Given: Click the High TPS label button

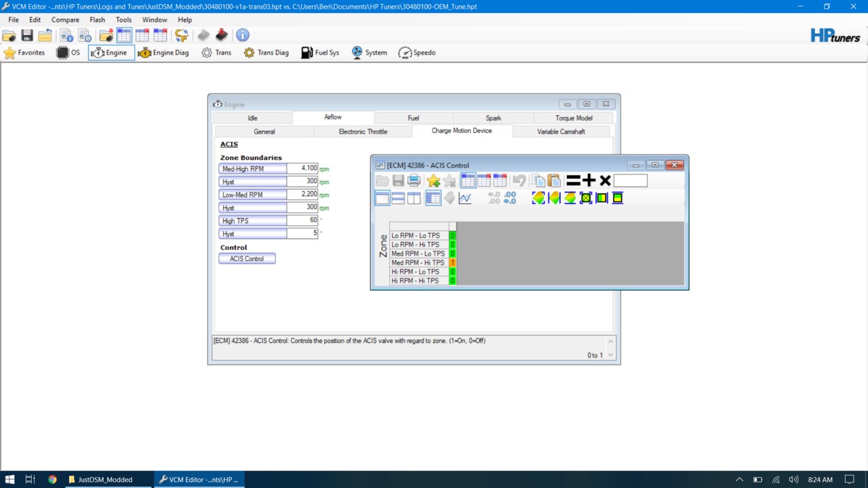Looking at the screenshot, I should tap(253, 220).
